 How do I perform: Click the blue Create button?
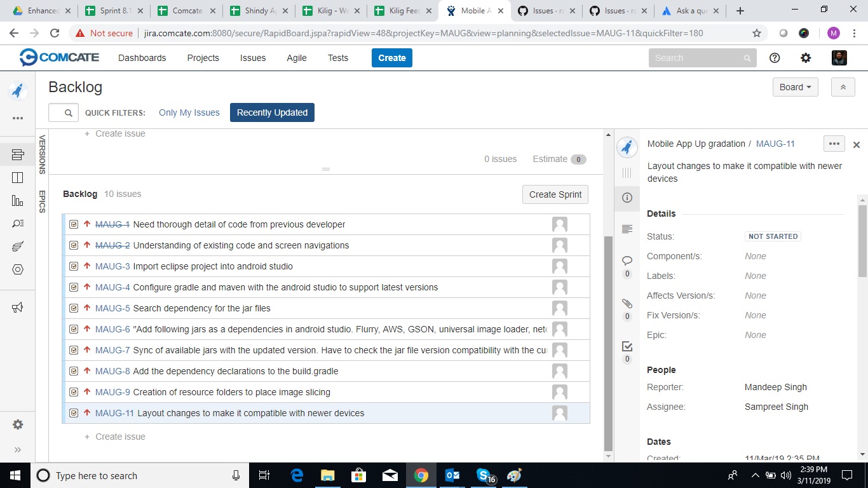(x=392, y=58)
